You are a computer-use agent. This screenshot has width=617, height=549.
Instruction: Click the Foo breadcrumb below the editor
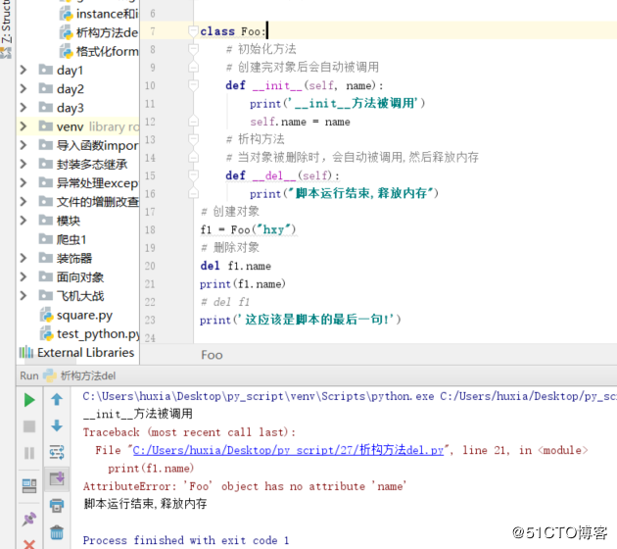212,355
